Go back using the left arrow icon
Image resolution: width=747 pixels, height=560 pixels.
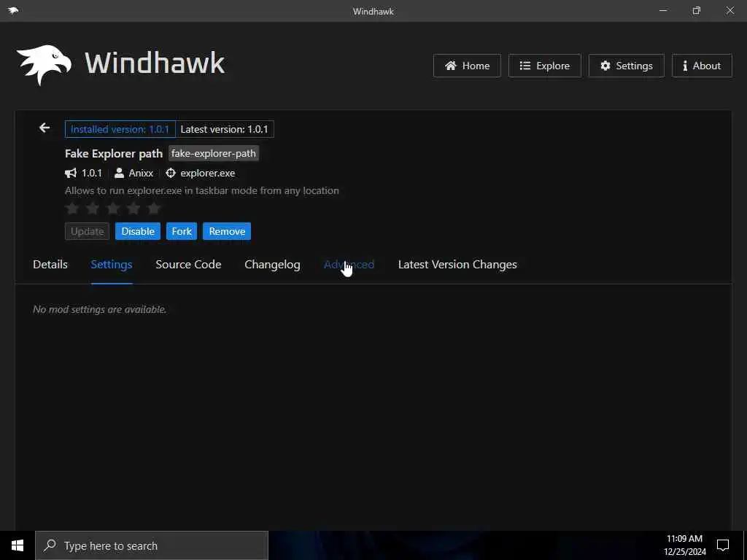point(44,128)
